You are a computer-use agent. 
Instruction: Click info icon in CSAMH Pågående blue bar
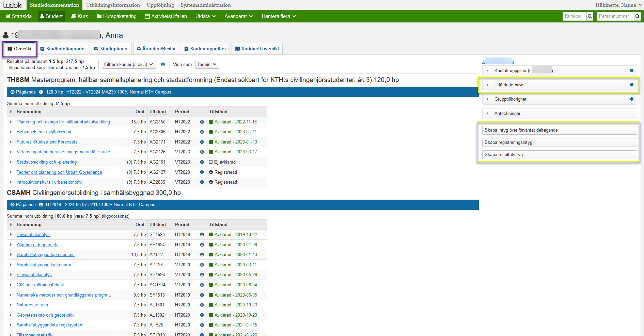pyautogui.click(x=41, y=204)
